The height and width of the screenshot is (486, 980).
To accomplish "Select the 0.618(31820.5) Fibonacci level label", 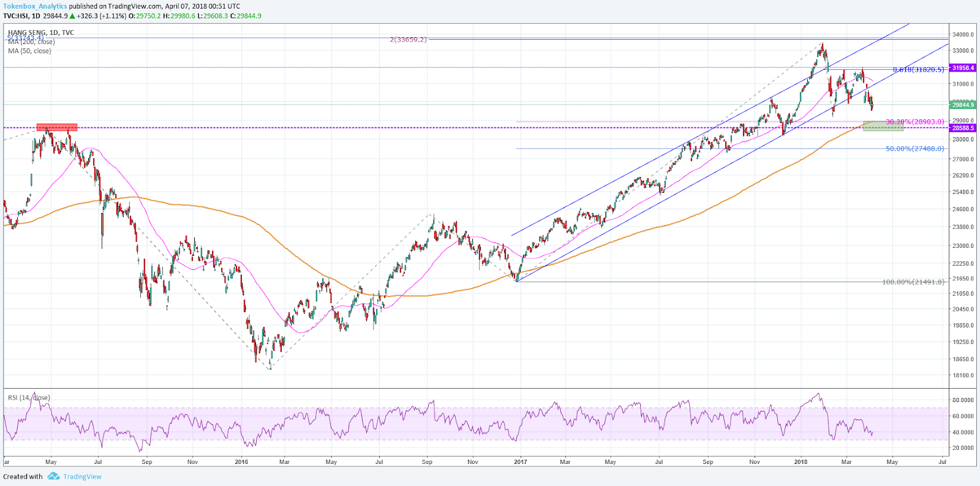I will tap(918, 70).
